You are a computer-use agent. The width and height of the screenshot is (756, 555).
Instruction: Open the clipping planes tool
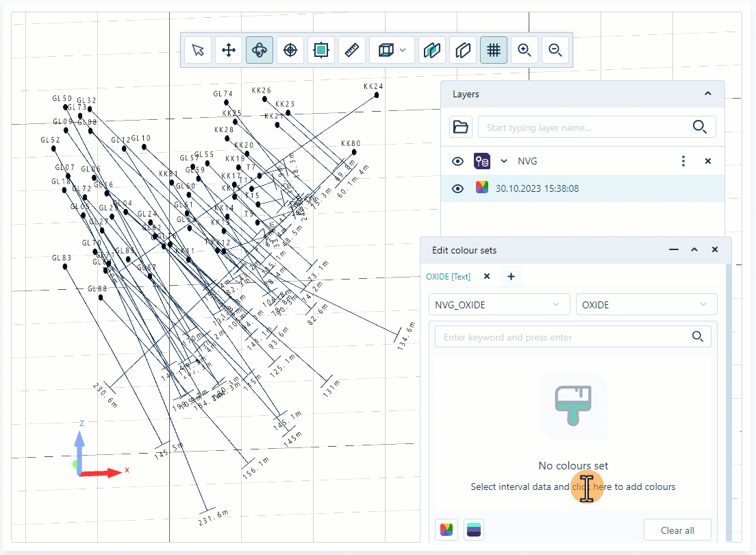[x=432, y=49]
